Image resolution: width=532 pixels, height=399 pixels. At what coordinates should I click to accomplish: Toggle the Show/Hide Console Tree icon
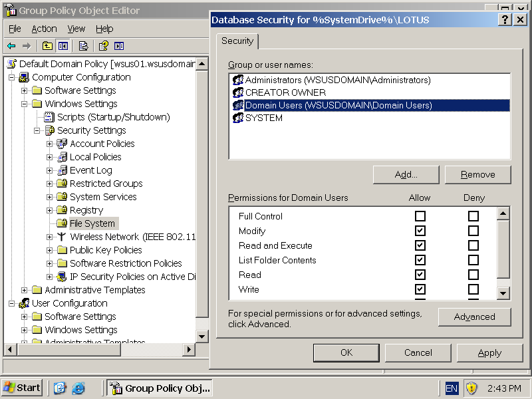63,46
